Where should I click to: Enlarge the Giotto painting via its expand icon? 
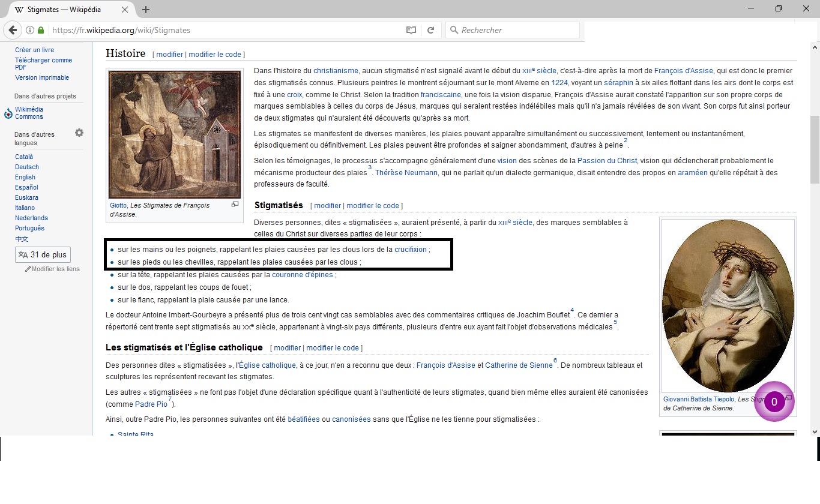[x=235, y=205]
